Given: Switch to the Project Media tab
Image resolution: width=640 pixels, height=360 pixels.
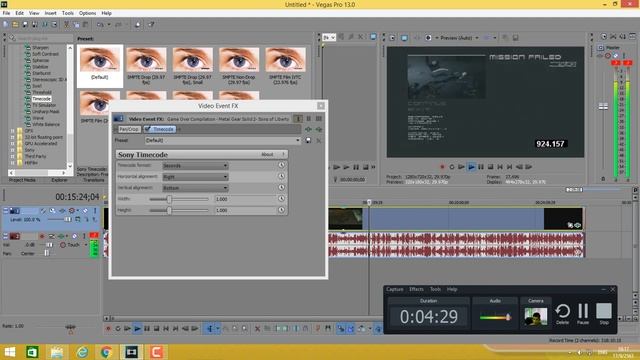Looking at the screenshot, I should [x=22, y=180].
